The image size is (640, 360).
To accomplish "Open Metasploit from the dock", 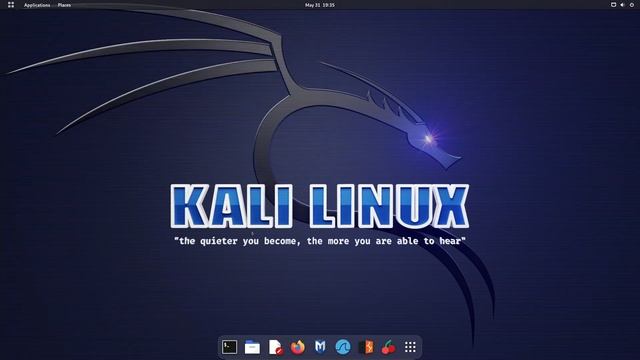I will click(x=320, y=347).
